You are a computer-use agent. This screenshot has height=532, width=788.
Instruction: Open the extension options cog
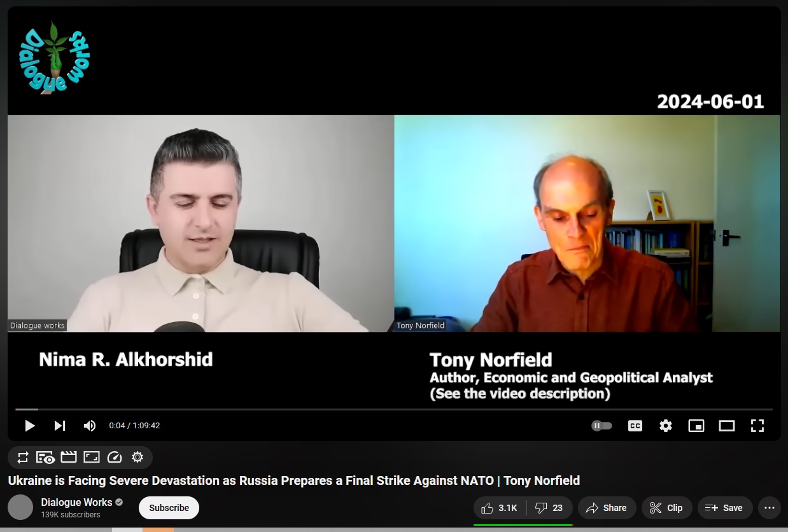click(x=137, y=457)
